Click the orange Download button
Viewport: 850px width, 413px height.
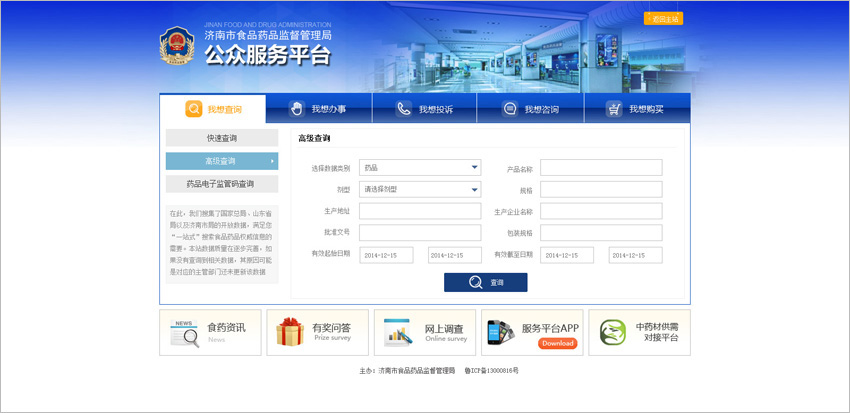[x=557, y=343]
